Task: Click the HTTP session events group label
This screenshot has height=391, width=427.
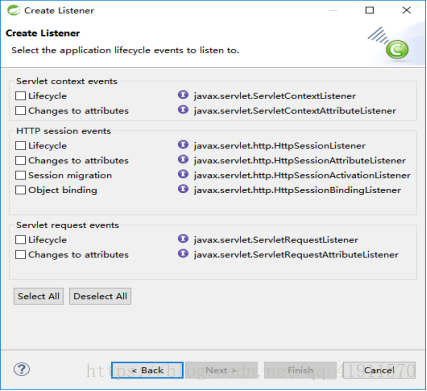Action: pos(63,131)
